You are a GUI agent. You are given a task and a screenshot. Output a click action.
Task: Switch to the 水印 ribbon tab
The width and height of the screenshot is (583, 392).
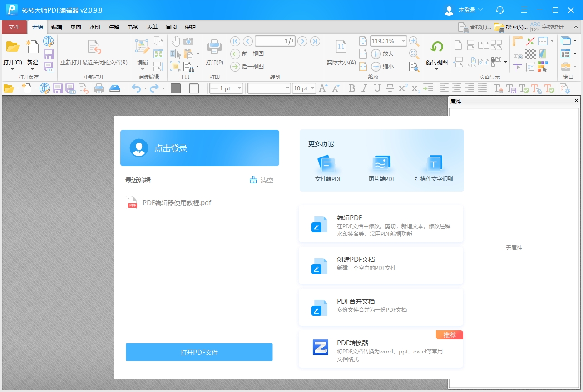pos(95,27)
